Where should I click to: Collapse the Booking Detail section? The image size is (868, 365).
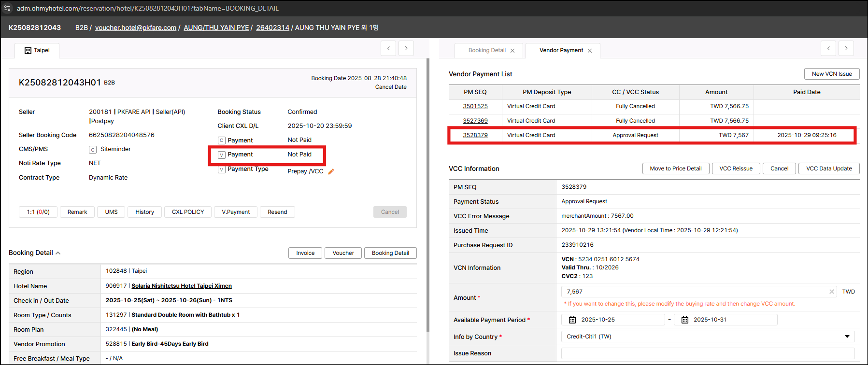click(x=58, y=253)
